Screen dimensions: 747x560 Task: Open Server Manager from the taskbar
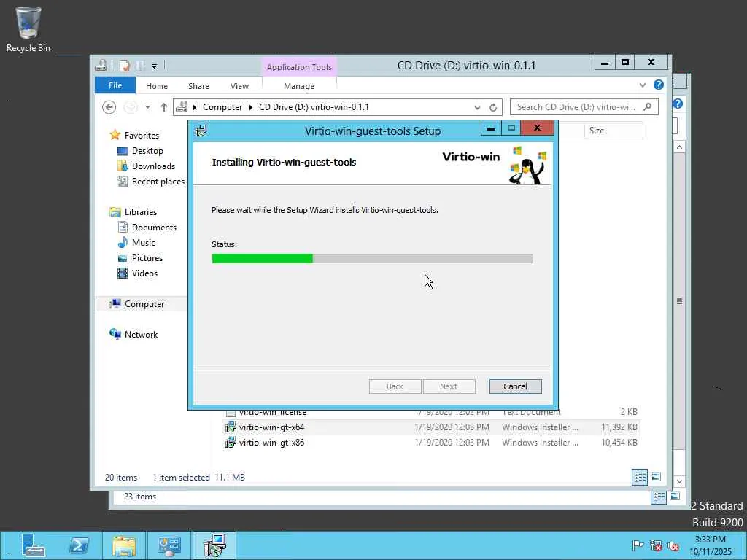point(33,545)
